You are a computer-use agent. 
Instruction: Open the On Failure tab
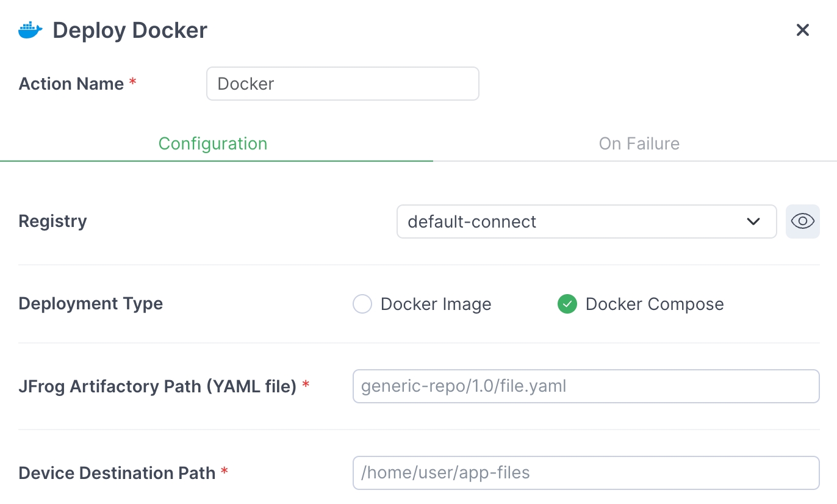[639, 143]
